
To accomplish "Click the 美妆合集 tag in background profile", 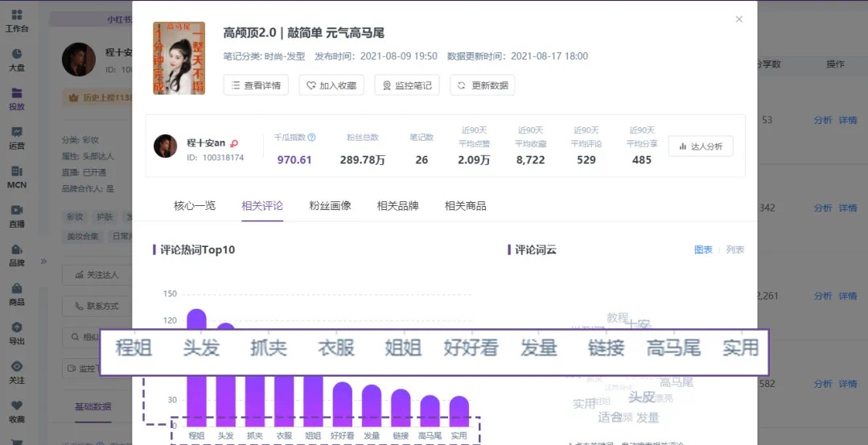I will (83, 237).
